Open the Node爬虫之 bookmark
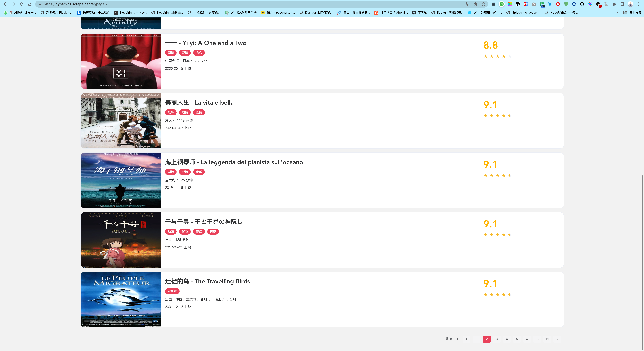The image size is (644, 351). click(561, 12)
